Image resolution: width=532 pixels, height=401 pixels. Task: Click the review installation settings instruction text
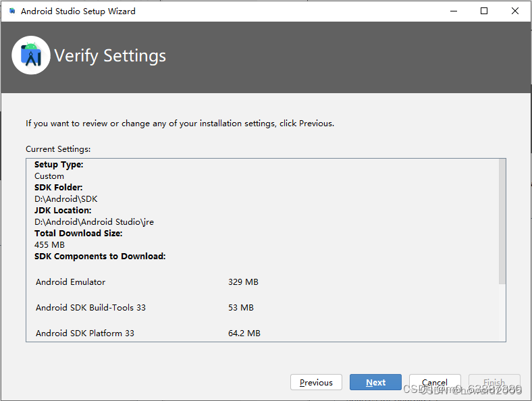(180, 124)
